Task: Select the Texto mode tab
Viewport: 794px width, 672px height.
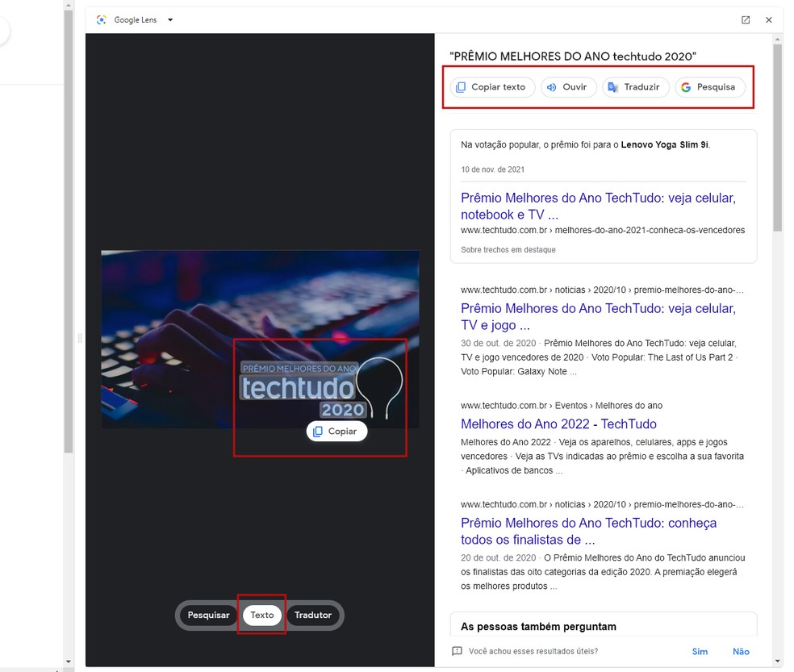Action: coord(261,615)
